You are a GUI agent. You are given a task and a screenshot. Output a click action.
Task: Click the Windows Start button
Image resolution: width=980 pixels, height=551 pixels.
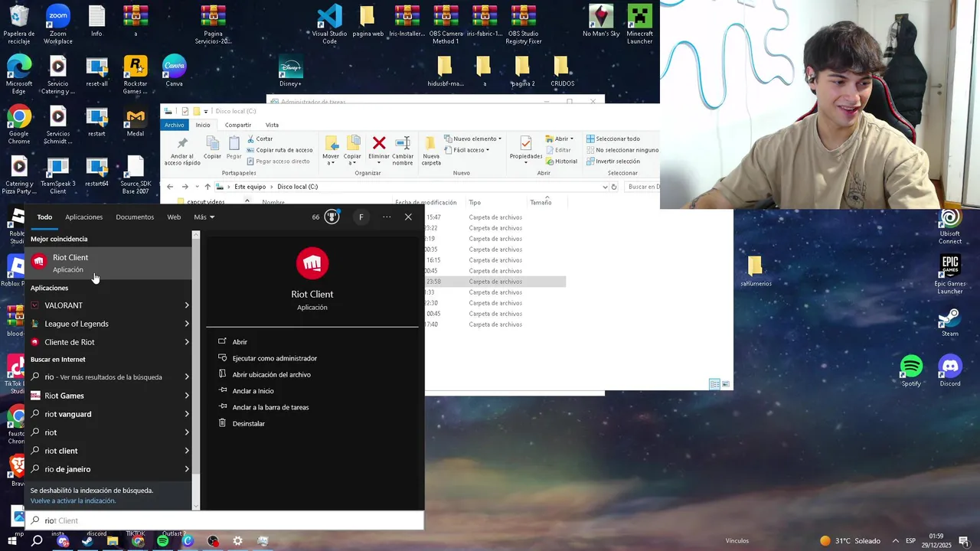point(12,541)
